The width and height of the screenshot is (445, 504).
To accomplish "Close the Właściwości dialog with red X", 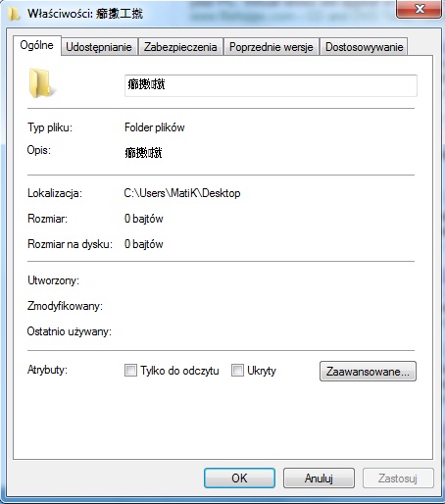I will [420, 9].
